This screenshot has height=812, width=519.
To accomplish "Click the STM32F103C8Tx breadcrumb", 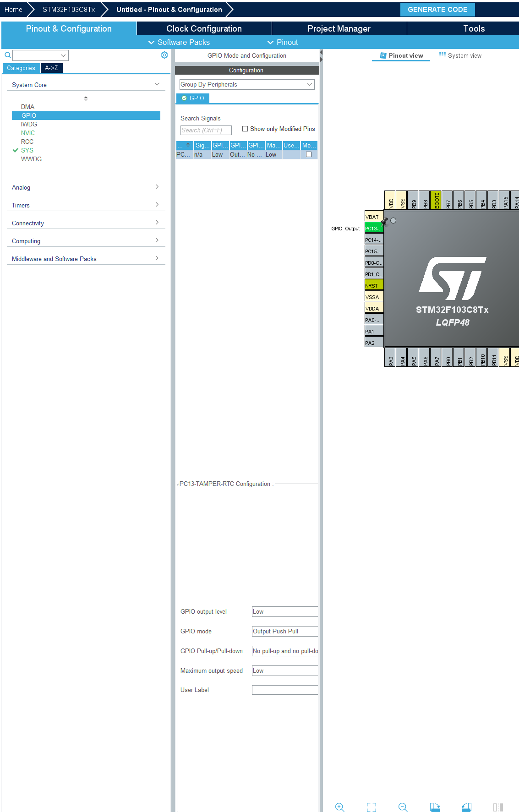I will click(x=69, y=9).
